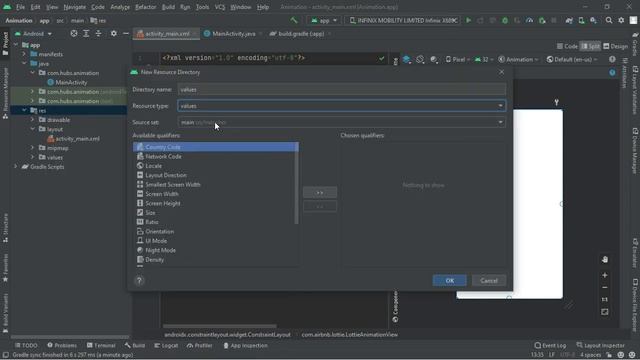Expand all in Project panel icon
640x360 pixels.
click(x=86, y=33)
